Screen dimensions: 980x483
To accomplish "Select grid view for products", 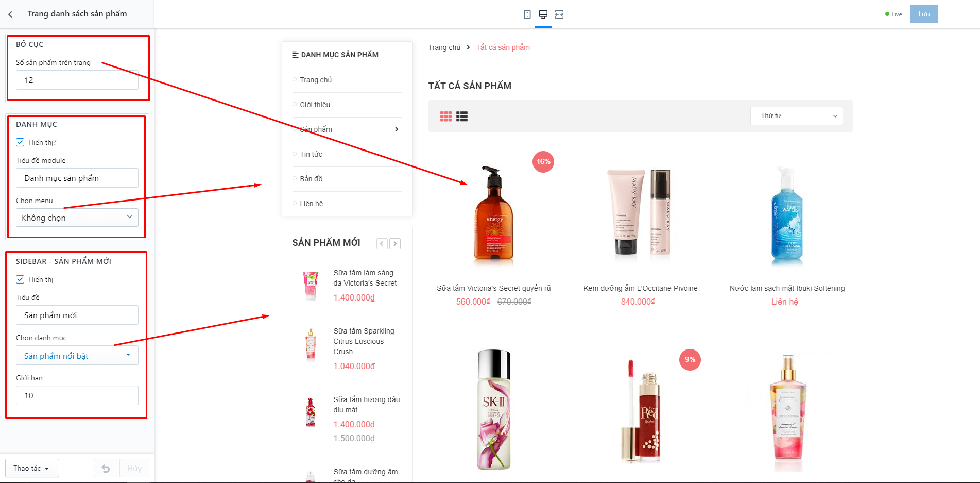I will tap(446, 116).
